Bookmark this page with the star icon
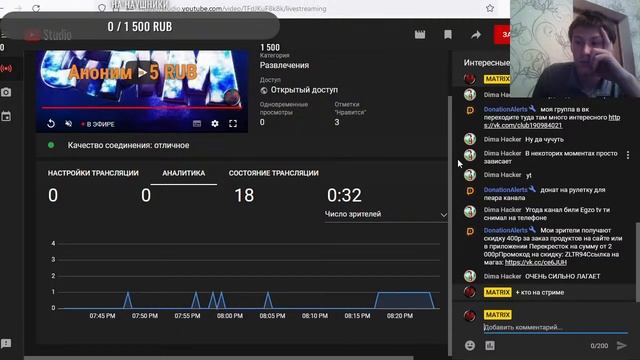 [490, 8]
